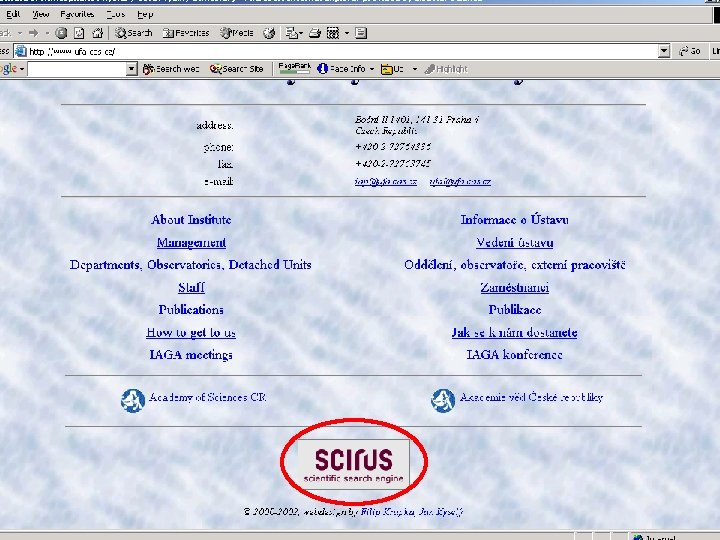Click the first e-mail address link

[x=386, y=181]
